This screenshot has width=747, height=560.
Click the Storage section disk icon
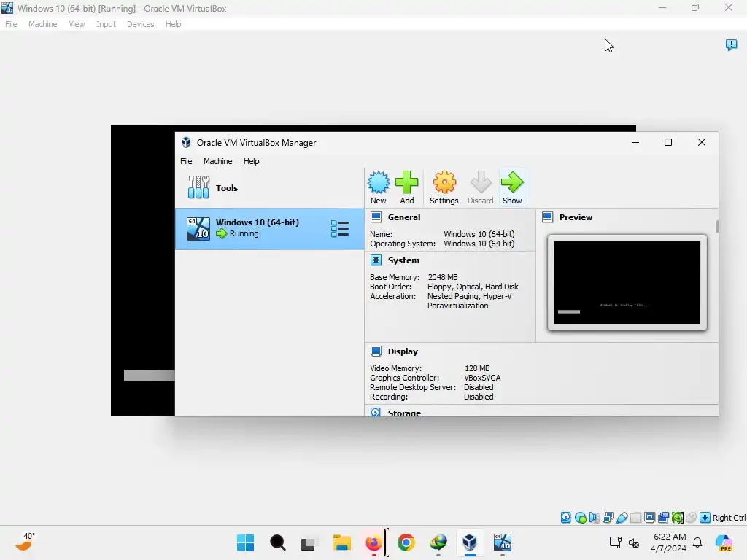pos(376,413)
